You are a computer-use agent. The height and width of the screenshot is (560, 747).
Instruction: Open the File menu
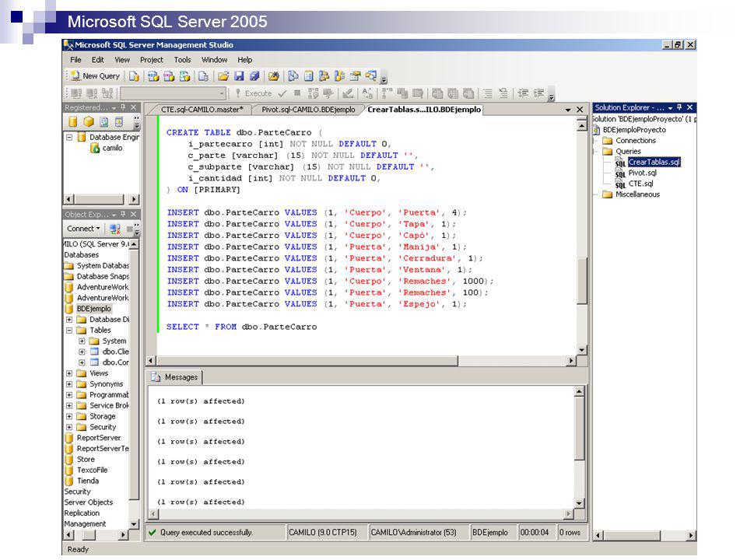click(x=75, y=60)
